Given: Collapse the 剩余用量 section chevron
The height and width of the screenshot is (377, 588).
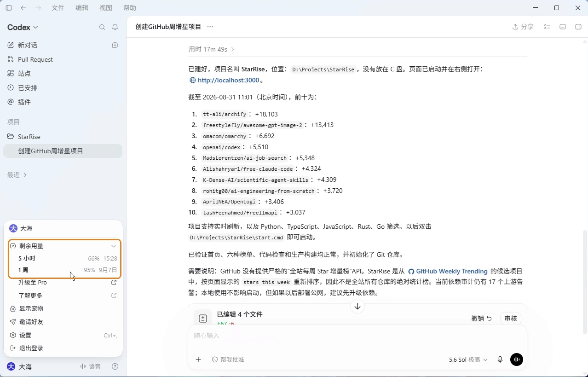Looking at the screenshot, I should [x=114, y=246].
